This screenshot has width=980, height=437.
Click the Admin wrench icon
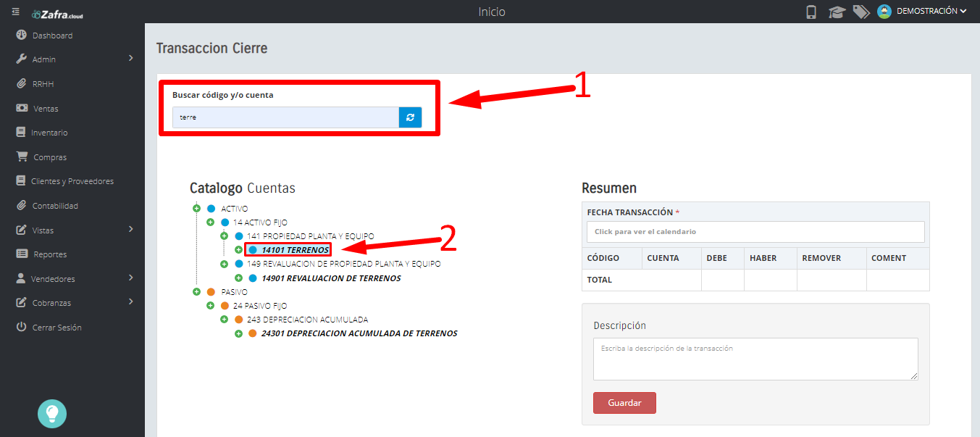22,59
